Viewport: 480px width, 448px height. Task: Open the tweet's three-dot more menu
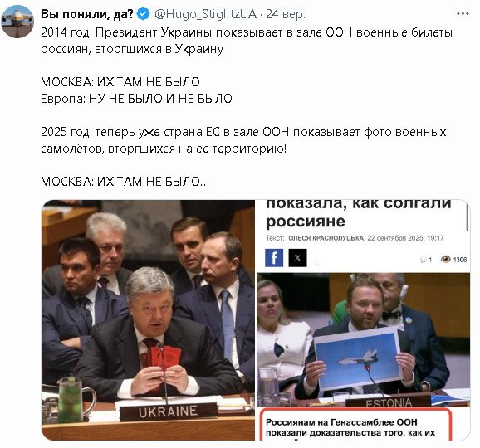click(463, 14)
